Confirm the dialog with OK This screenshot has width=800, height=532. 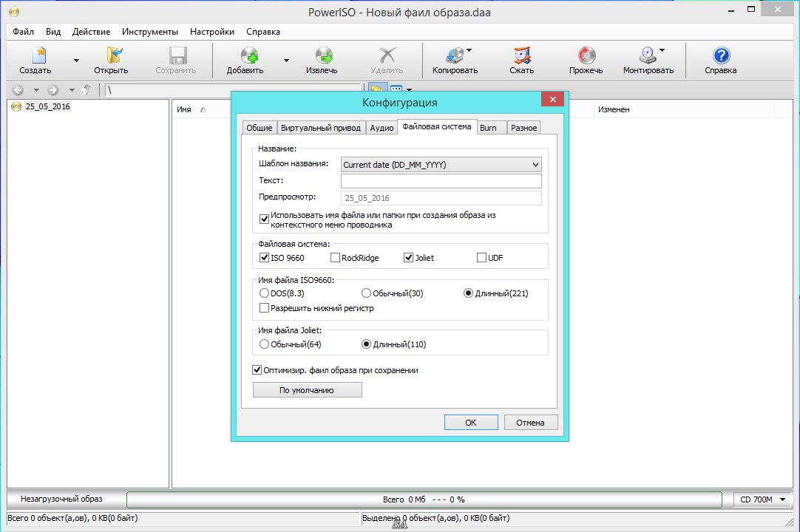point(471,423)
